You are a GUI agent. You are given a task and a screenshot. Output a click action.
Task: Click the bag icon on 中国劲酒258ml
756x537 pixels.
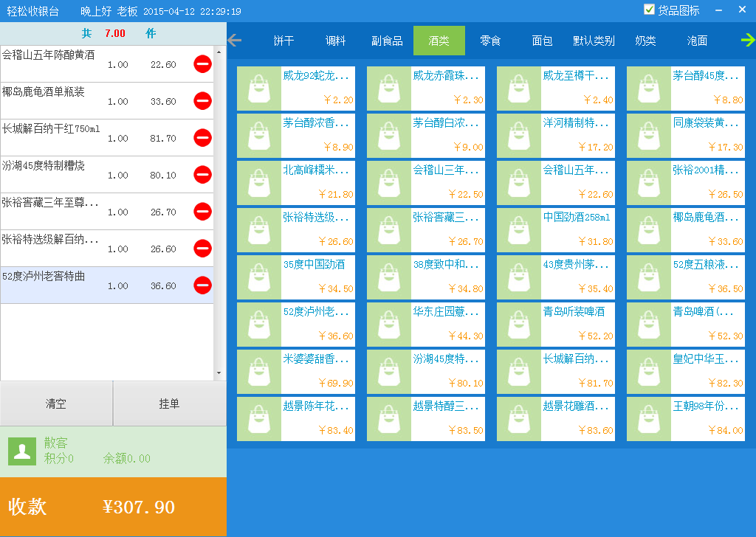coord(518,229)
